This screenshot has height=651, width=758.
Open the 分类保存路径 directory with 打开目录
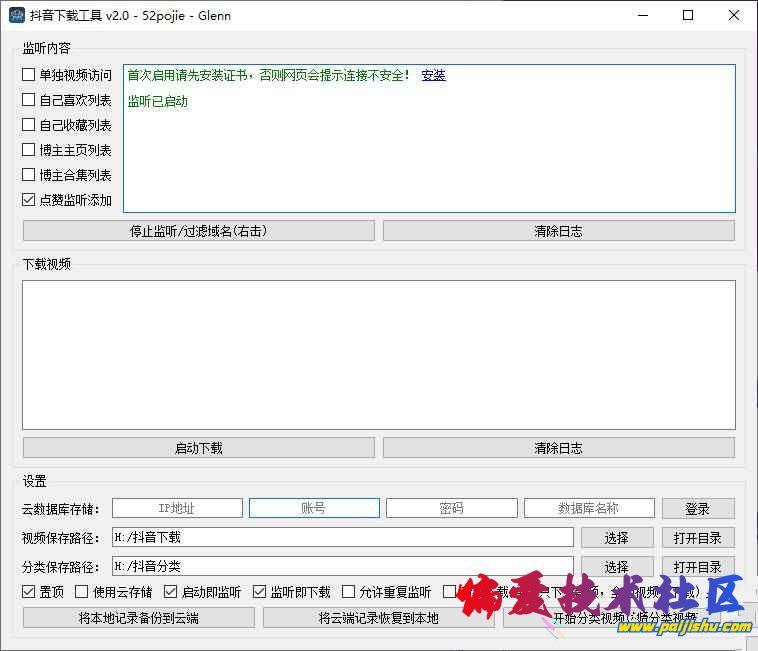tap(697, 567)
